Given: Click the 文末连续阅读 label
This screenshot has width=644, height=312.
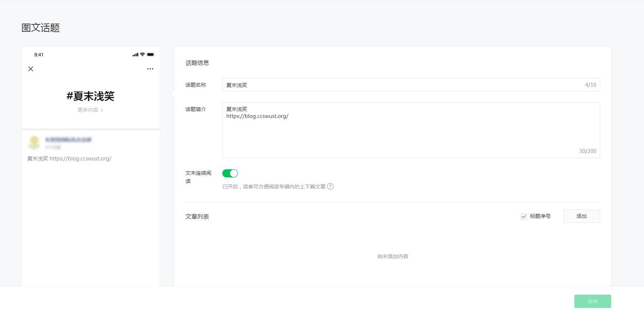Looking at the screenshot, I should tap(198, 177).
